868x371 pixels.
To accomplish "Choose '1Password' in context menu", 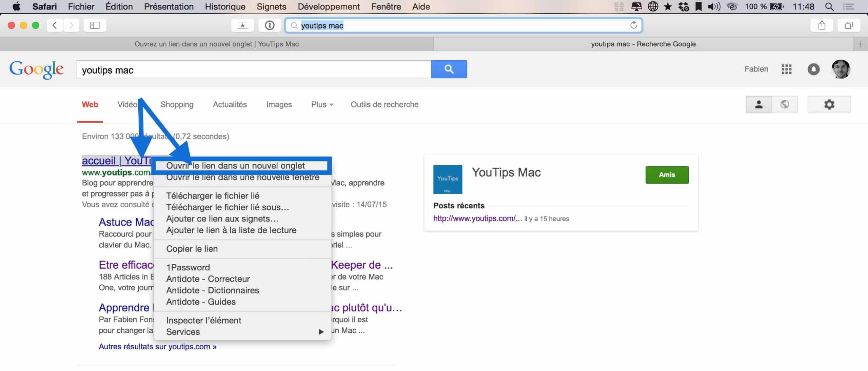I will 242,267.
